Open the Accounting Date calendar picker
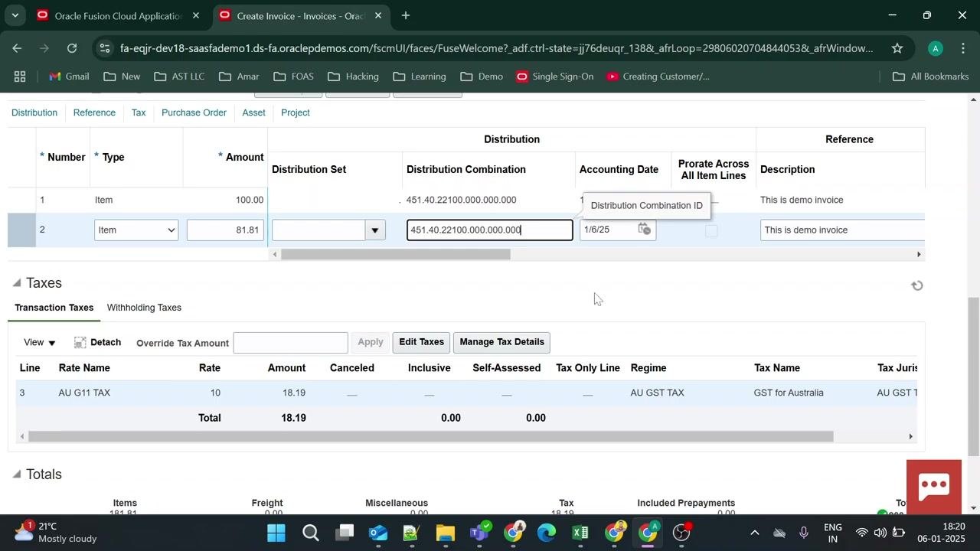The width and height of the screenshot is (980, 551). click(x=645, y=230)
